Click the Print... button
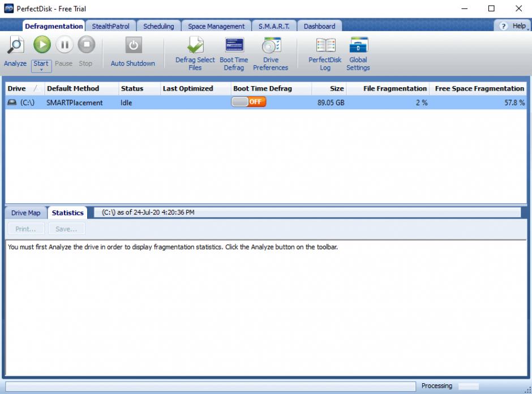532x394 pixels. pyautogui.click(x=26, y=229)
